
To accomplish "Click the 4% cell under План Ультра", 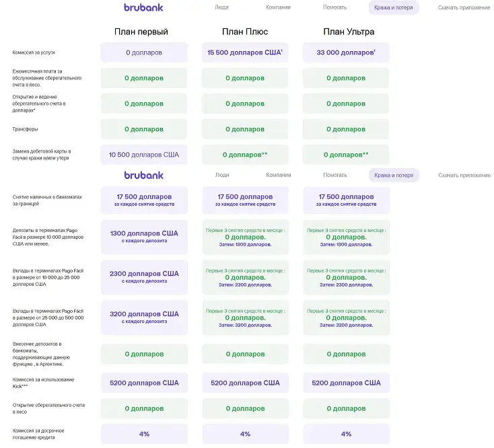I will click(x=346, y=434).
